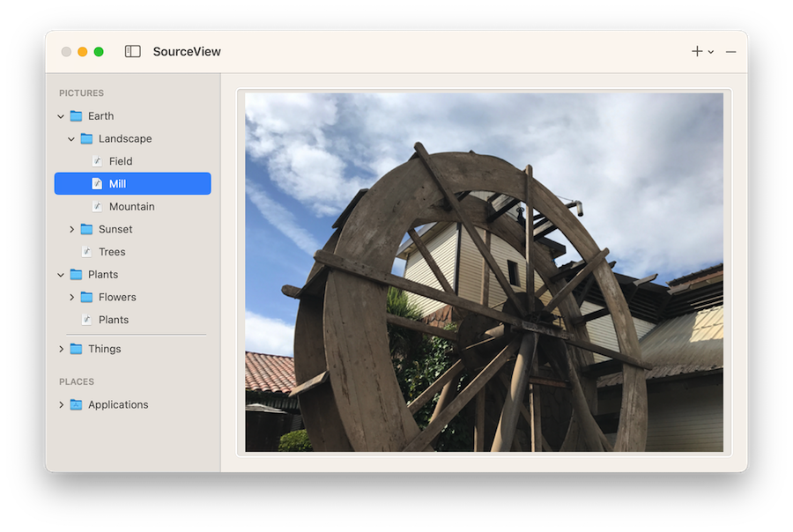Click the plus add button in toolbar
The width and height of the screenshot is (793, 532).
[697, 52]
